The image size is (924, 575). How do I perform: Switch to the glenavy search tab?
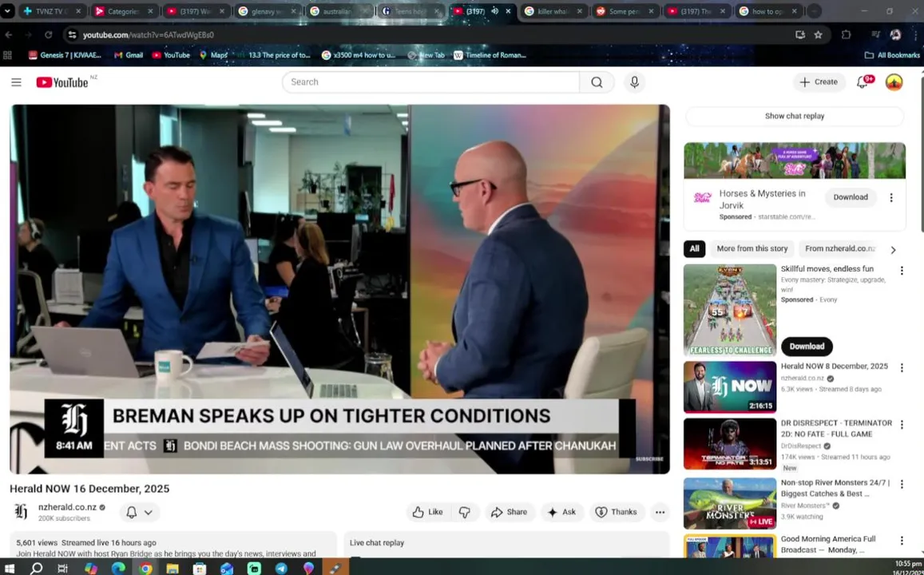pos(268,11)
